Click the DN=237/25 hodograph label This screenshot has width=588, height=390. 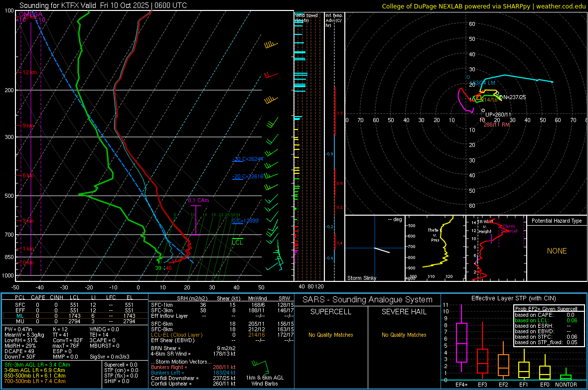pos(513,97)
